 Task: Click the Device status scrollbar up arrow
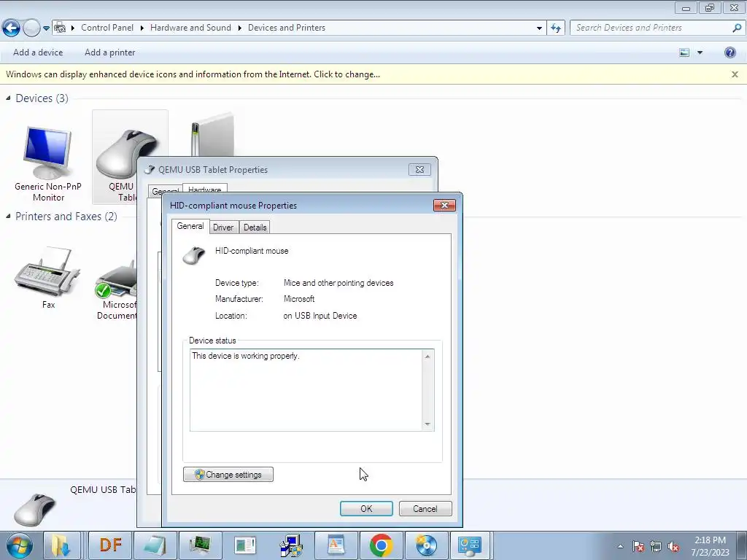coord(427,356)
